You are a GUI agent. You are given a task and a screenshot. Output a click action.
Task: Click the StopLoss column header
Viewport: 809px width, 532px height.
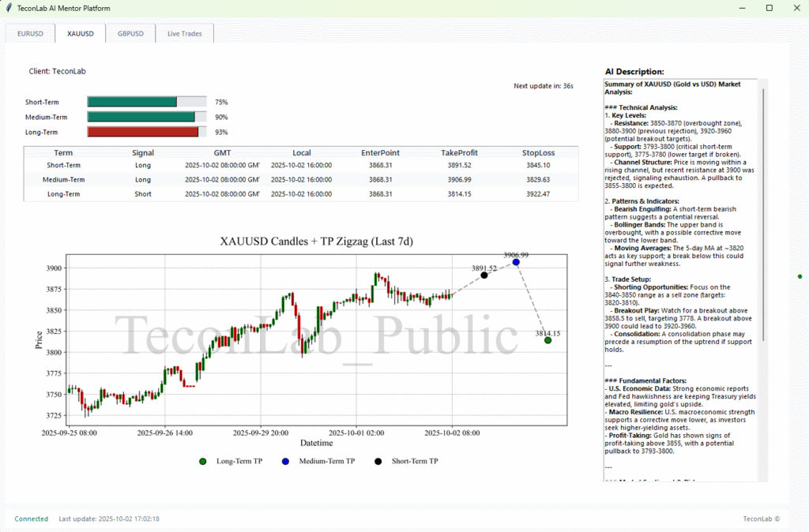(x=538, y=152)
